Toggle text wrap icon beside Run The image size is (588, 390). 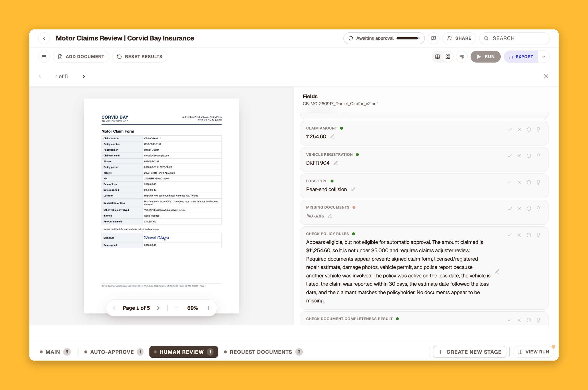tap(462, 57)
